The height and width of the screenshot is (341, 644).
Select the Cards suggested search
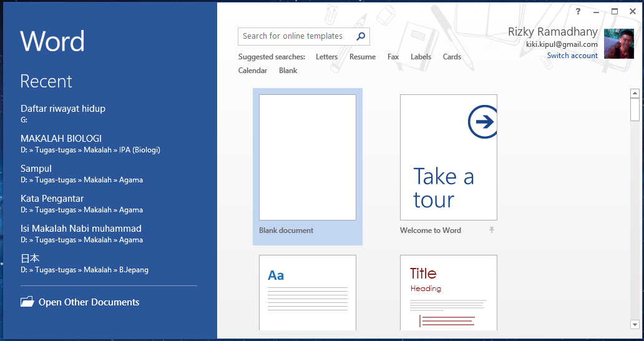coord(452,57)
